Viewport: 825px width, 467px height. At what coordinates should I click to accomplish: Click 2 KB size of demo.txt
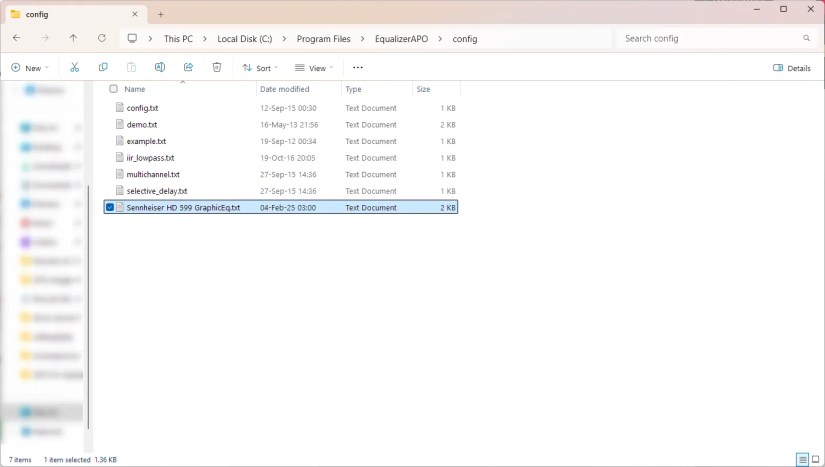(448, 125)
